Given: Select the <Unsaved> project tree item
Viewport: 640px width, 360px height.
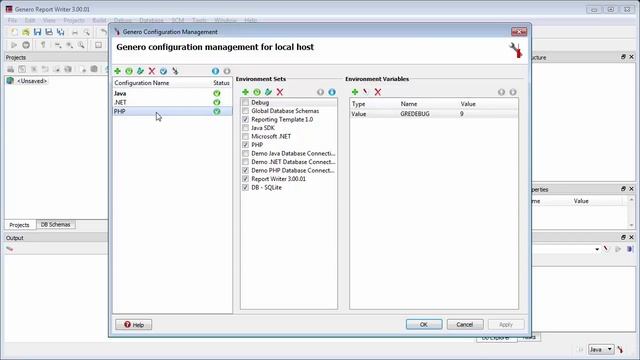Looking at the screenshot, I should tap(32, 81).
